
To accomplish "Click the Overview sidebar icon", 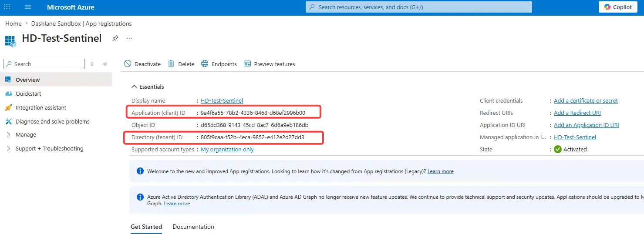I will [x=8, y=80].
